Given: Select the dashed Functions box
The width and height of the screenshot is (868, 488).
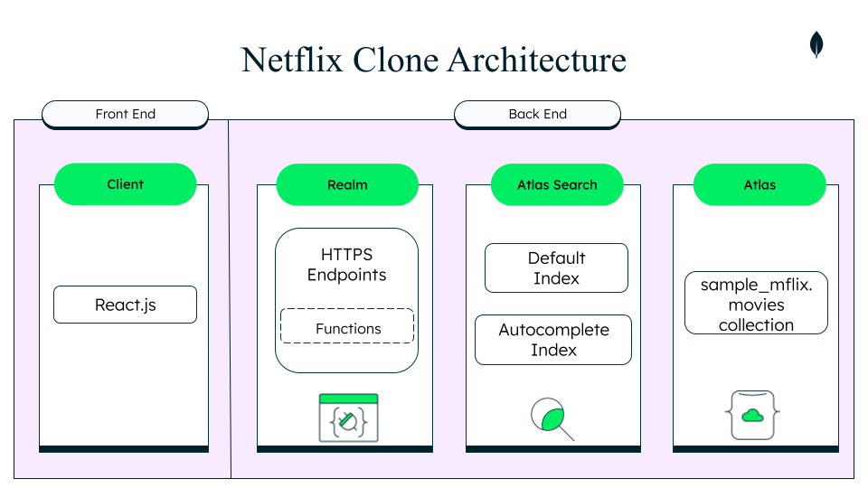Looking at the screenshot, I should pos(347,326).
